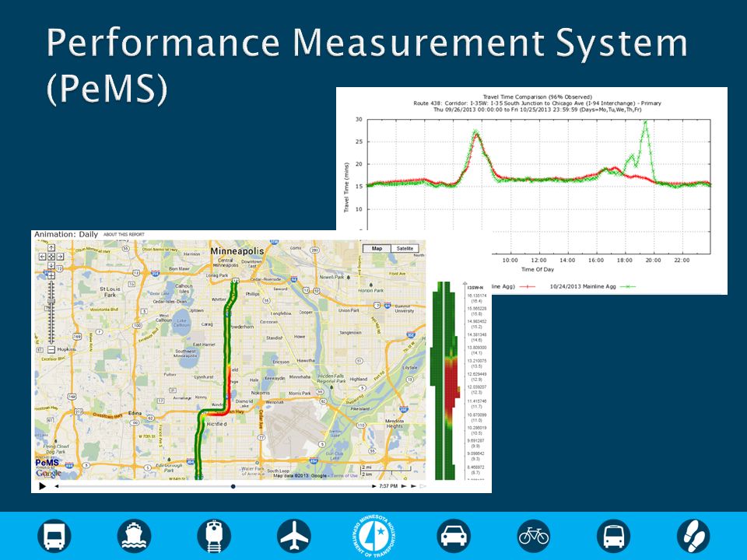The height and width of the screenshot is (560, 747).
Task: Zoom out using the map minus button
Action: tap(51, 349)
